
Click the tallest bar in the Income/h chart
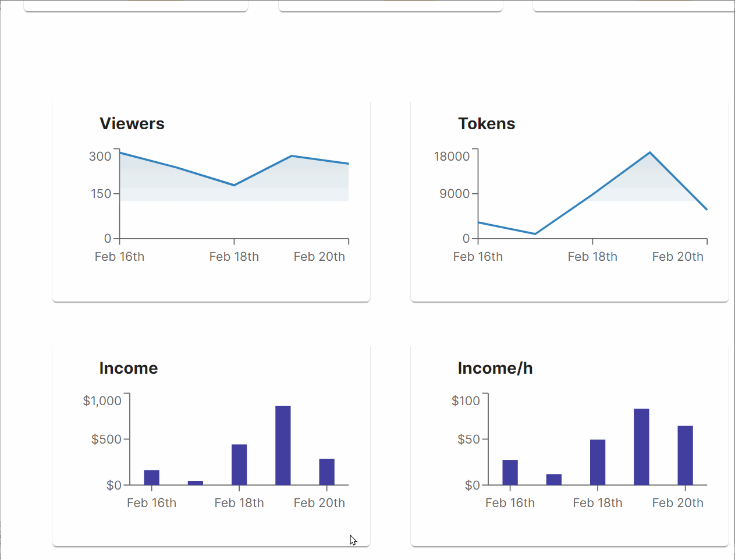coord(641,446)
